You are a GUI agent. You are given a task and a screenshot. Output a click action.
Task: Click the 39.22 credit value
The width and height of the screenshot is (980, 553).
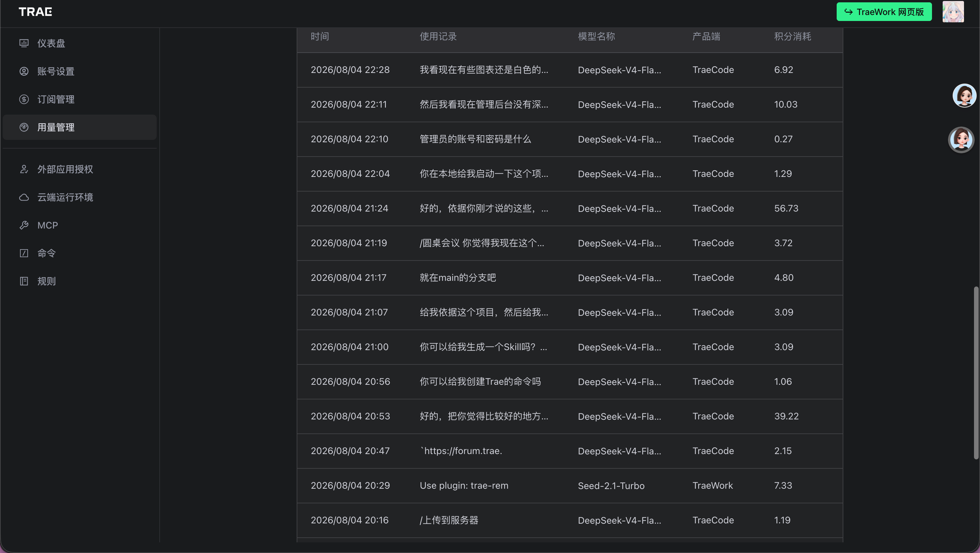pyautogui.click(x=786, y=416)
